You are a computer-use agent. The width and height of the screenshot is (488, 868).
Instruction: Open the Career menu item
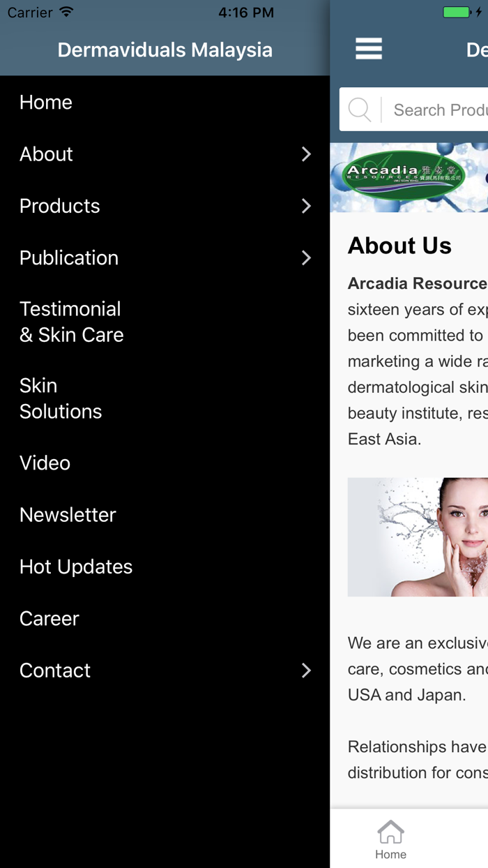tap(165, 618)
